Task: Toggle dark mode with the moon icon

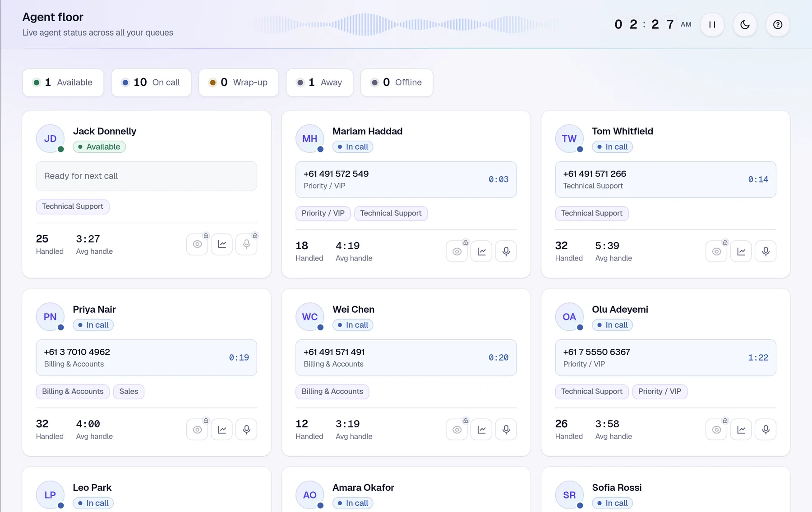Action: pyautogui.click(x=745, y=25)
